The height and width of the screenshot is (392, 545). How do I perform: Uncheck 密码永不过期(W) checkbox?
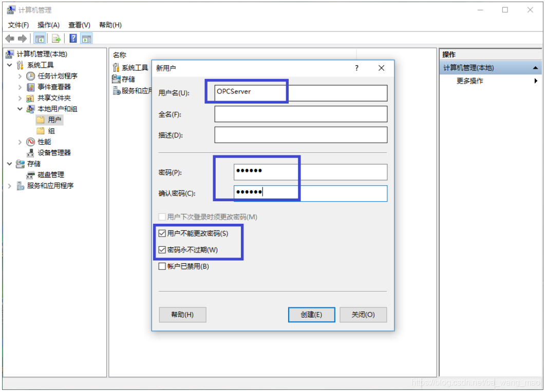click(x=162, y=250)
